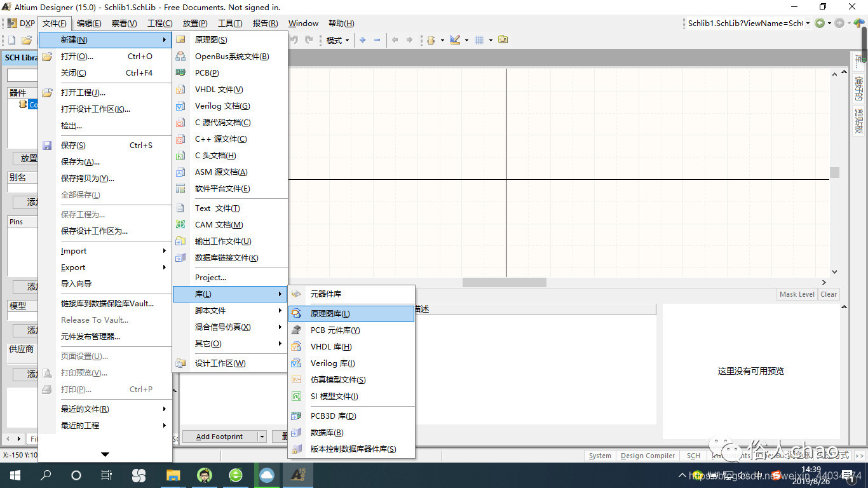
Task: Choose 版本控制数据库器件库(S) entry
Action: [351, 449]
